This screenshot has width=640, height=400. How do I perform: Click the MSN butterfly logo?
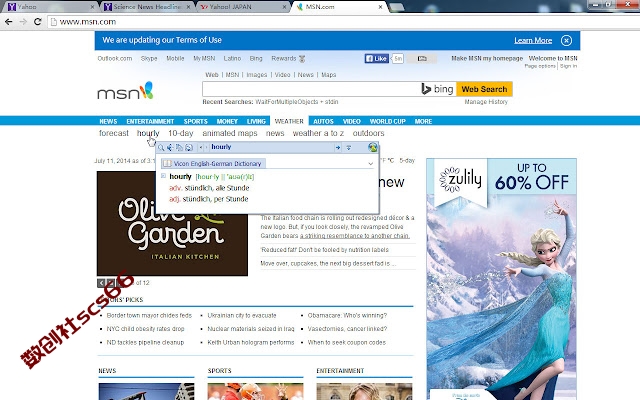pyautogui.click(x=125, y=91)
